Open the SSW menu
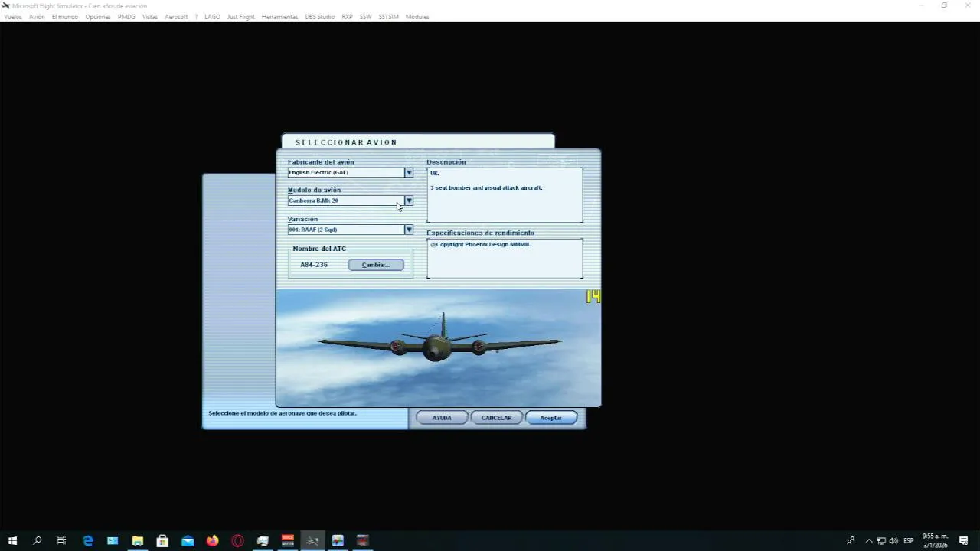Viewport: 980px width, 551px height. [x=366, y=17]
